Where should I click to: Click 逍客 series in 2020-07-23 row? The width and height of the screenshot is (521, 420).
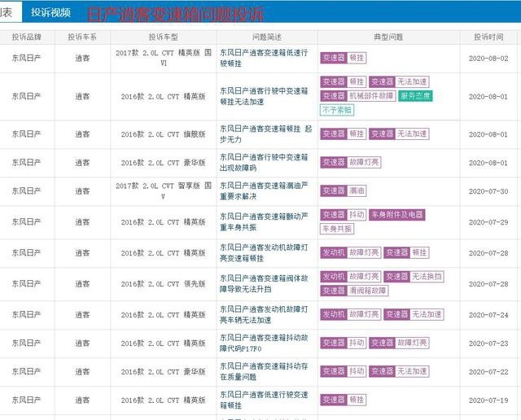(x=82, y=343)
